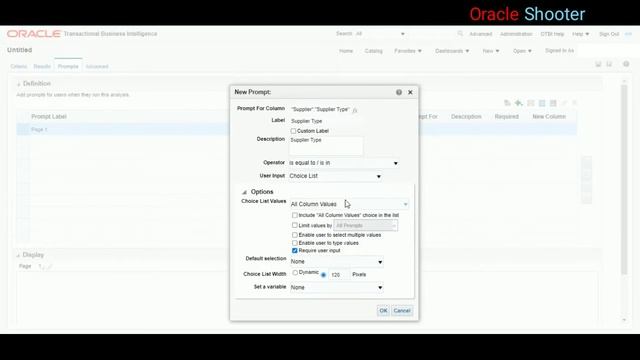Open the Set a variable dropdown

pos(336,288)
